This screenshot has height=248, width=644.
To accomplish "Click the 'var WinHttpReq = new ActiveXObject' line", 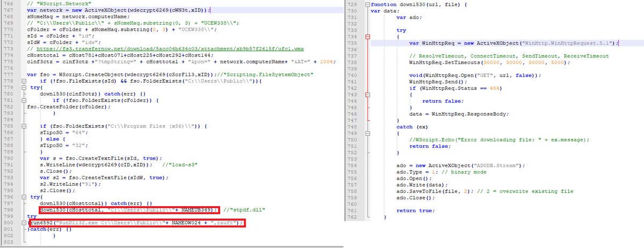I will pyautogui.click(x=514, y=43).
